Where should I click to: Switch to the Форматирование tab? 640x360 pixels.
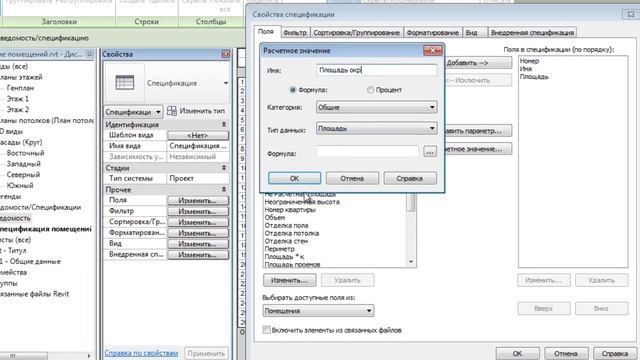433,33
